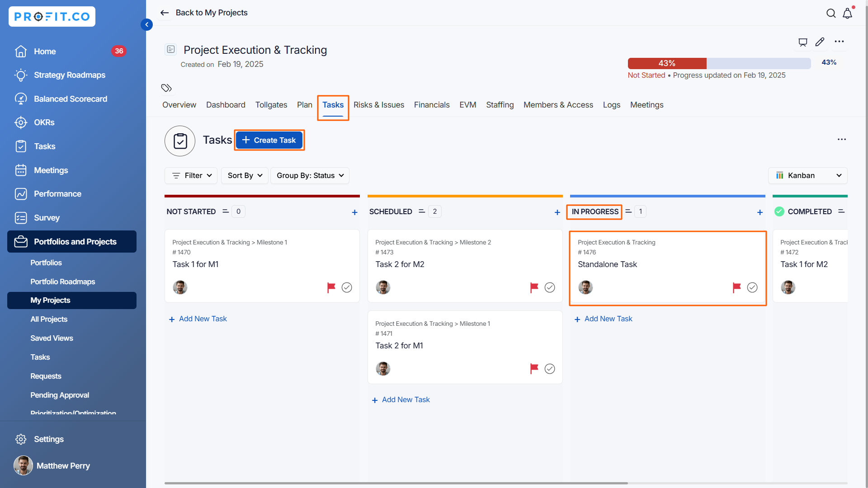The width and height of the screenshot is (868, 488).
Task: Expand the Sort By dropdown
Action: pyautogui.click(x=245, y=175)
